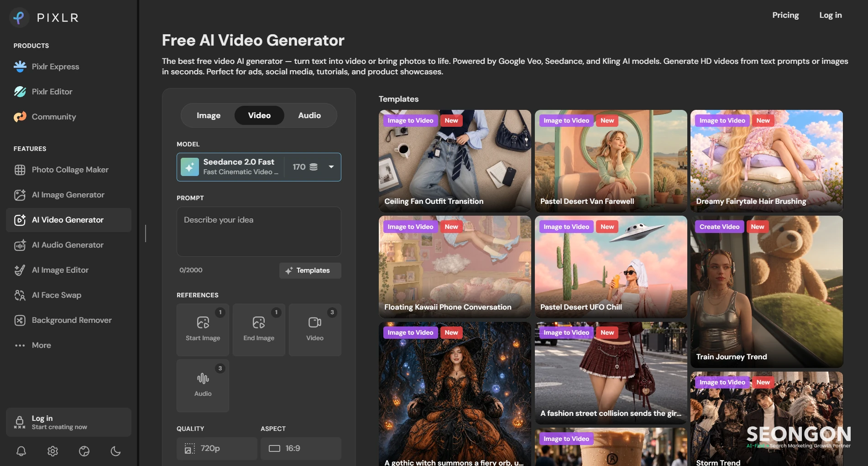Viewport: 868px width, 466px height.
Task: Click Log in link in header
Action: [x=831, y=15]
